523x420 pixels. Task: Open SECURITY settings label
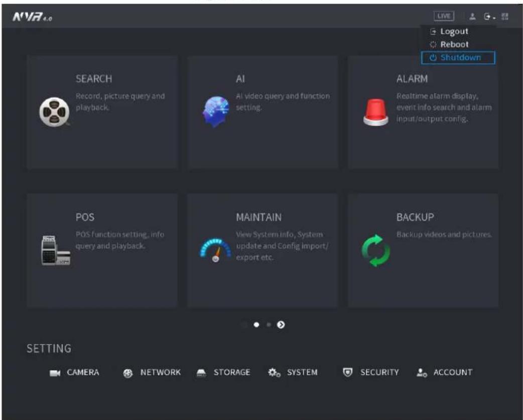point(379,372)
